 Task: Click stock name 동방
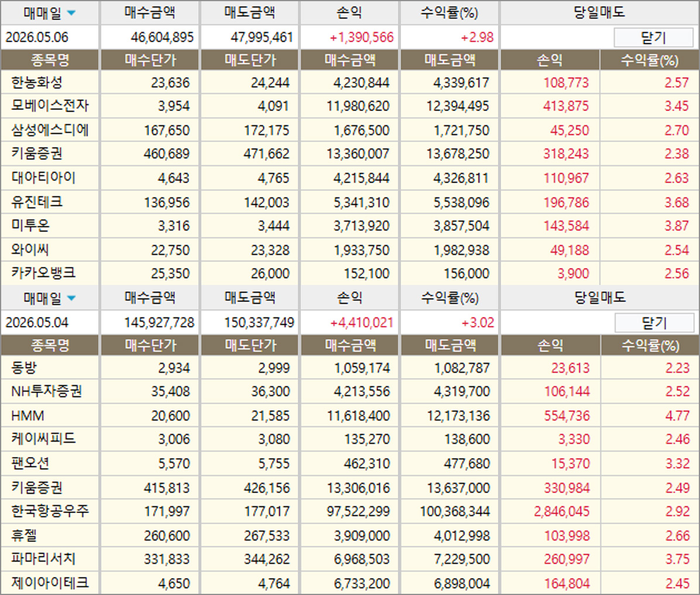[x=23, y=368]
